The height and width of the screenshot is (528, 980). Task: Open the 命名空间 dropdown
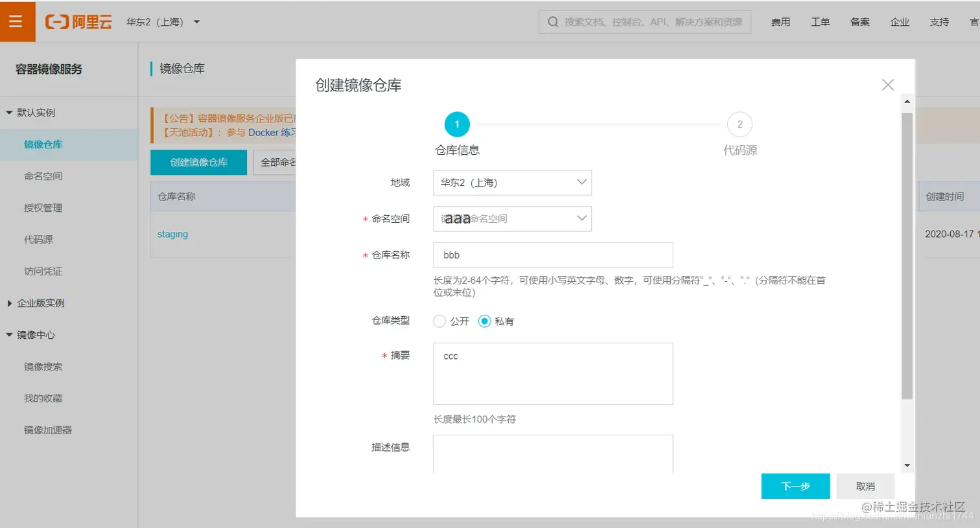[512, 219]
